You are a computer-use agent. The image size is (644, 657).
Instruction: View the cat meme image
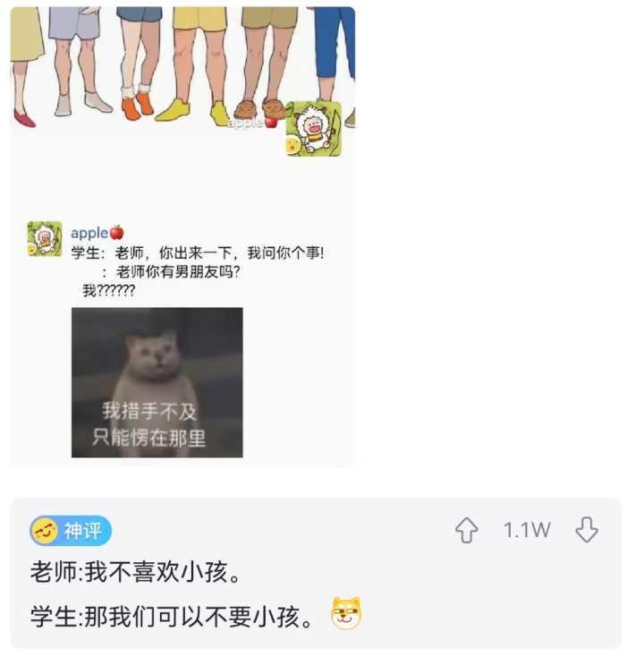(x=157, y=382)
